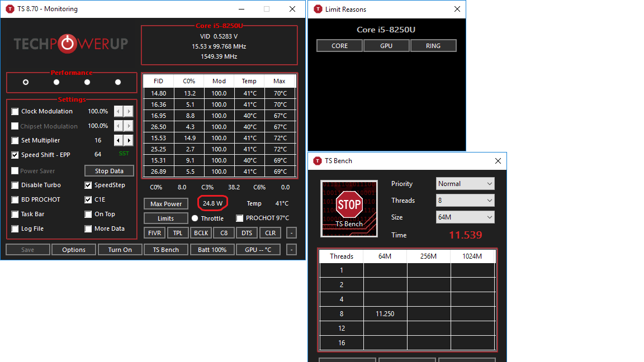Open the Size dropdown

465,217
